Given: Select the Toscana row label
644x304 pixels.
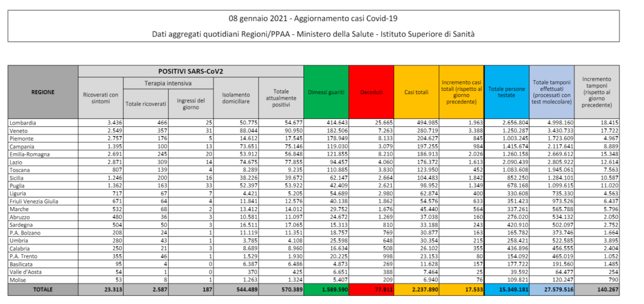Looking at the screenshot, I should pyautogui.click(x=20, y=170).
